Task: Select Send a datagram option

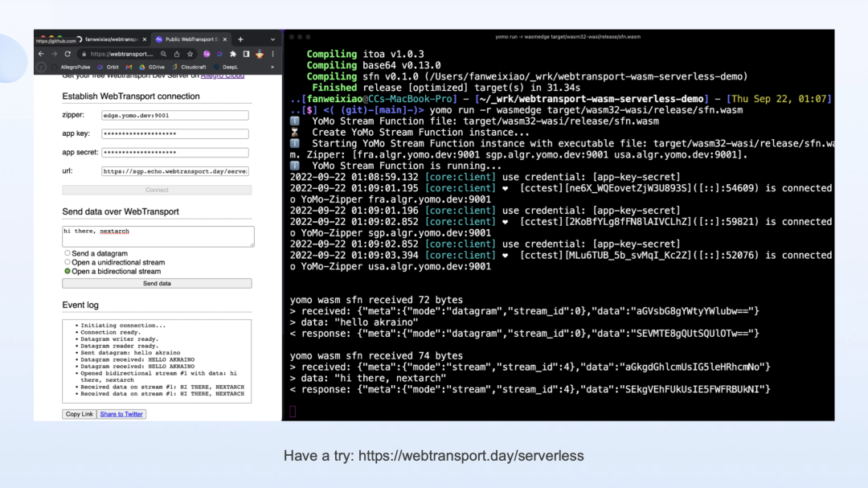Action: tap(68, 253)
